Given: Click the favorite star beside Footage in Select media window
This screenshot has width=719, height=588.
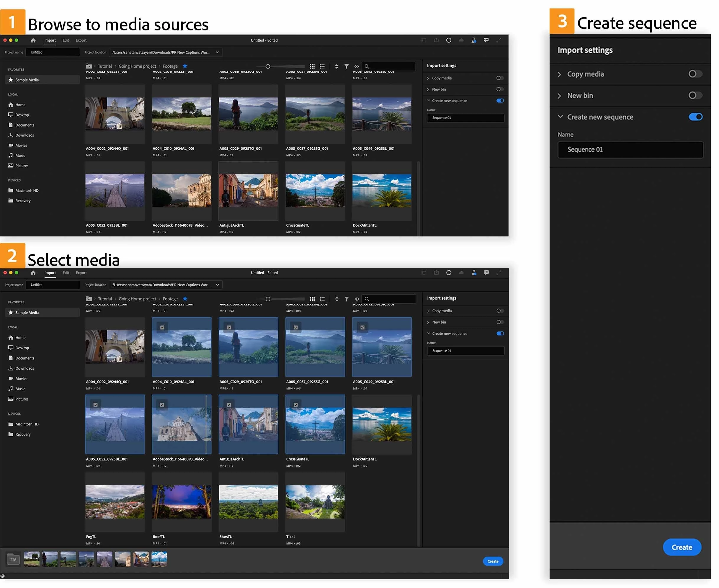Looking at the screenshot, I should [185, 299].
